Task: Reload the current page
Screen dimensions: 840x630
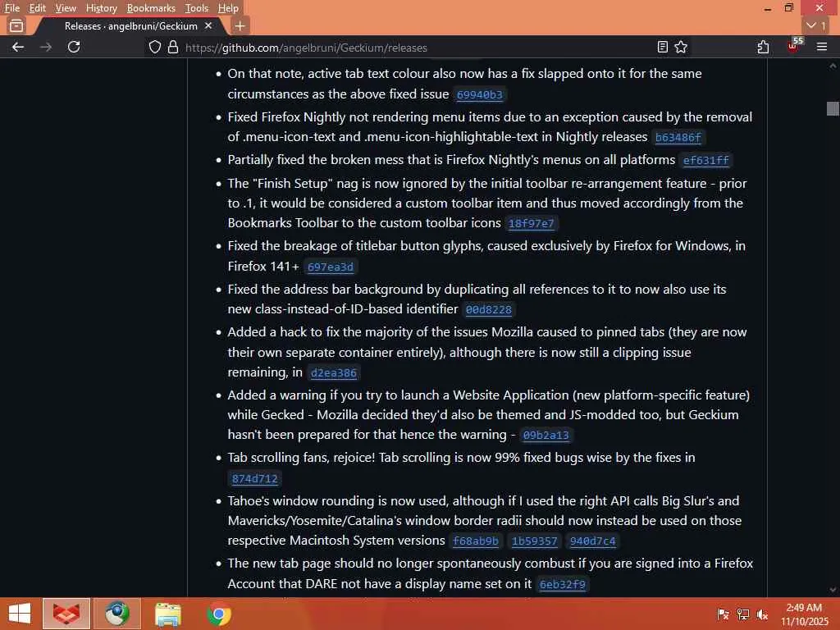Action: [74, 47]
